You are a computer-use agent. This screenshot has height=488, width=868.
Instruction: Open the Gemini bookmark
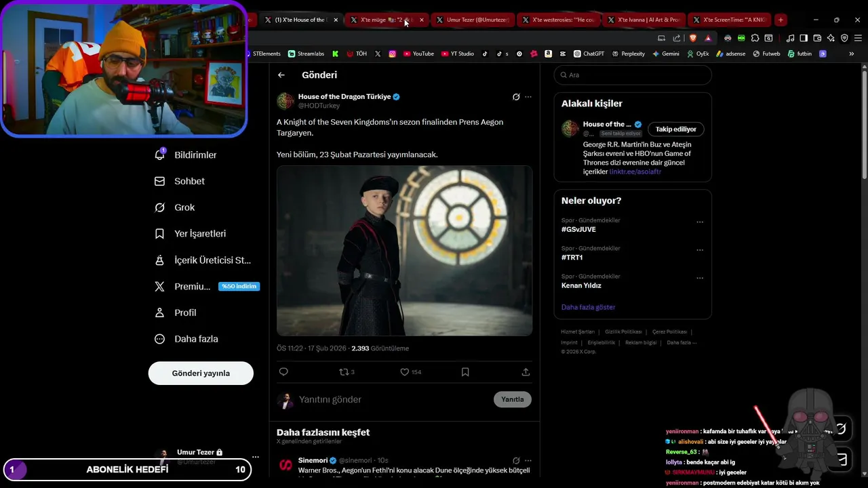click(x=665, y=54)
